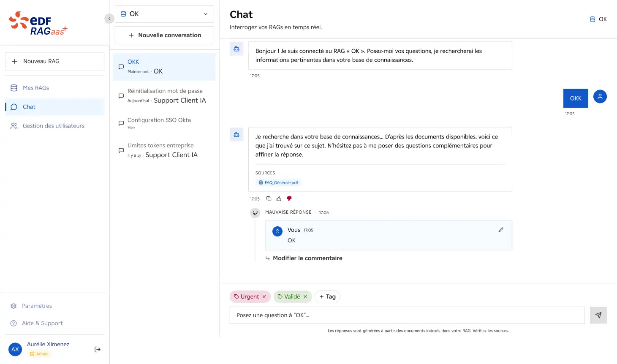This screenshot has width=617, height=364.
Task: Open Mes RAGs in the sidebar
Action: tap(55, 88)
